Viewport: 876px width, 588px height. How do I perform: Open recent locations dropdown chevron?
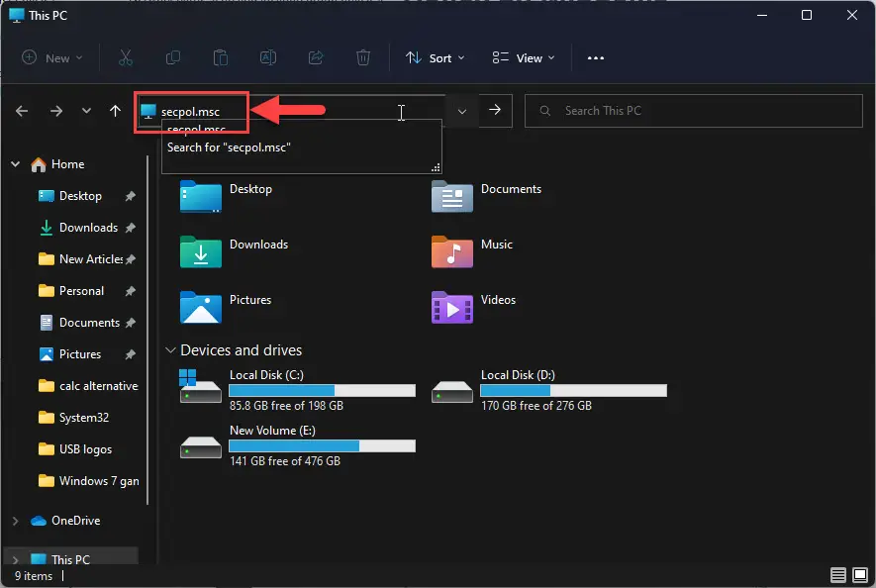click(86, 111)
